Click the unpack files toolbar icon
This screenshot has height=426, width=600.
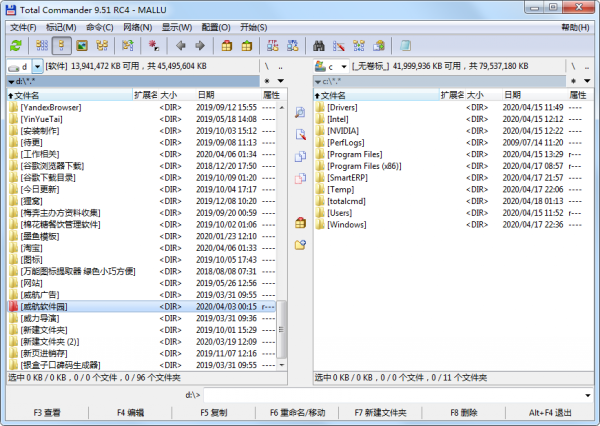pos(247,46)
